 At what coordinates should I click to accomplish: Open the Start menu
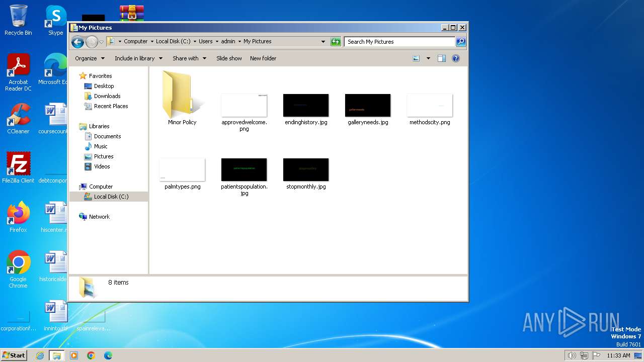click(14, 355)
